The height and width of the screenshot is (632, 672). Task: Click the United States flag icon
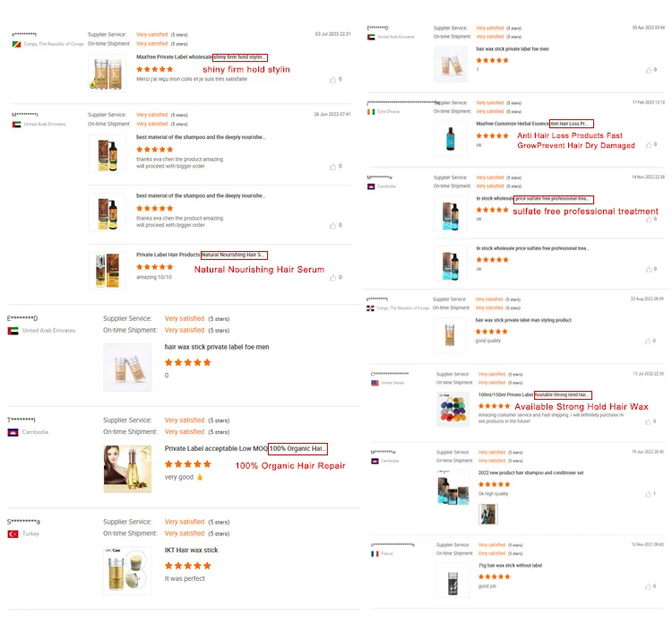tap(375, 383)
